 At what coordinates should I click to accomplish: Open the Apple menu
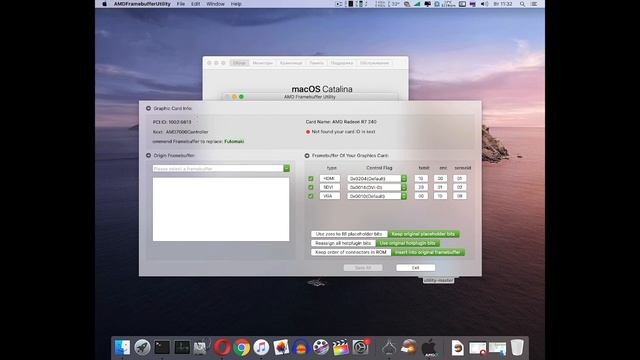click(x=104, y=4)
